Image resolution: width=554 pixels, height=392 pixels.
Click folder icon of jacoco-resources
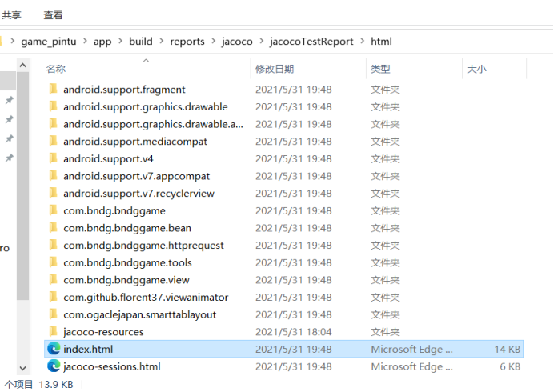(54, 331)
